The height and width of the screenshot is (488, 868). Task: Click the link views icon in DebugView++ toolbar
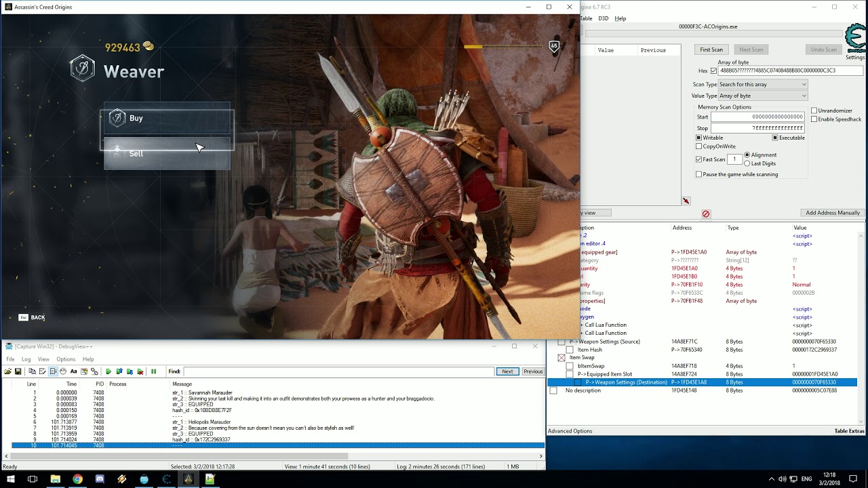[x=94, y=371]
